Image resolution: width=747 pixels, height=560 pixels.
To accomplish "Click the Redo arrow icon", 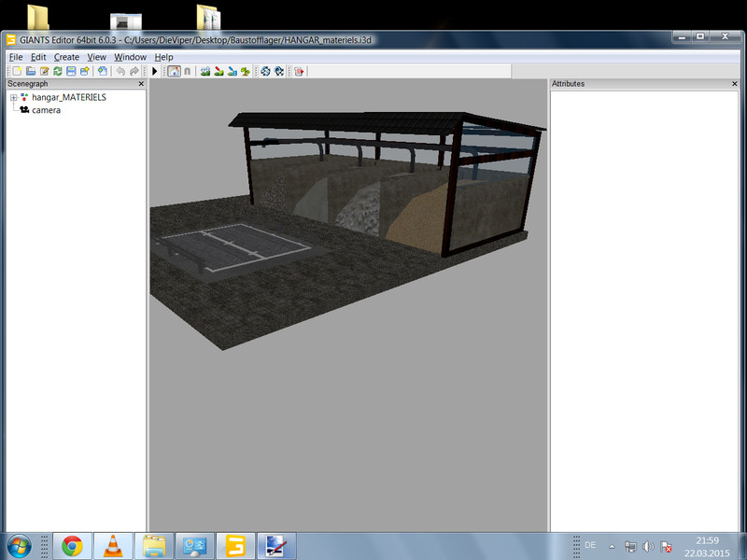I will (x=134, y=71).
